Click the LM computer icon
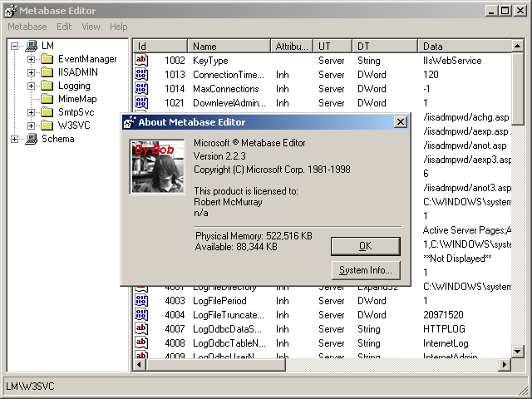This screenshot has height=399, width=532. pos(31,46)
